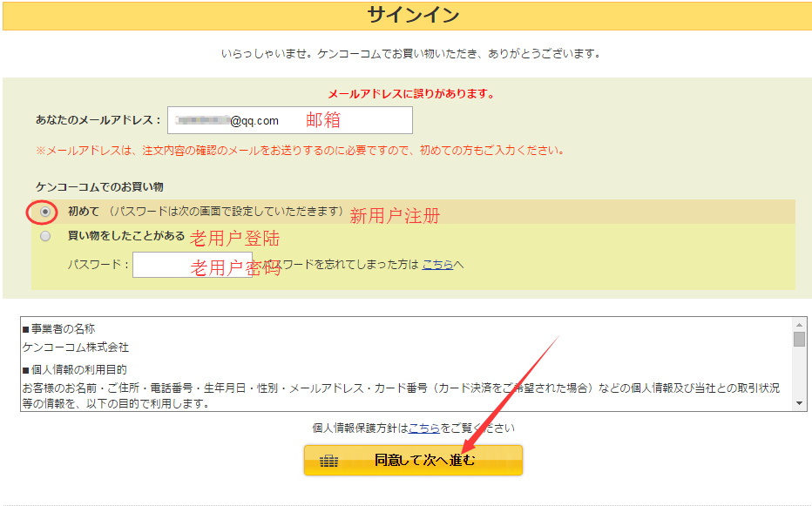812x506 pixels.
Task: Click the パスワード field label
Action: coord(98,265)
